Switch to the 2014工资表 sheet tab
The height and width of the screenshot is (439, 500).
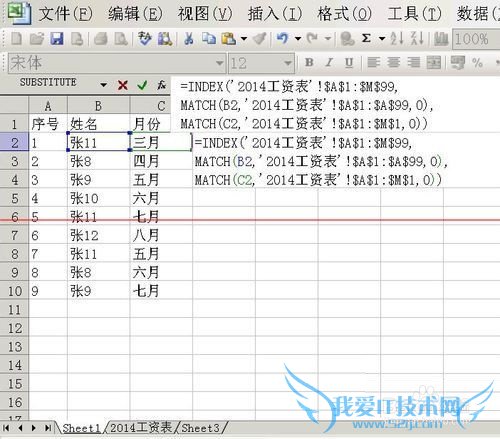[141, 428]
